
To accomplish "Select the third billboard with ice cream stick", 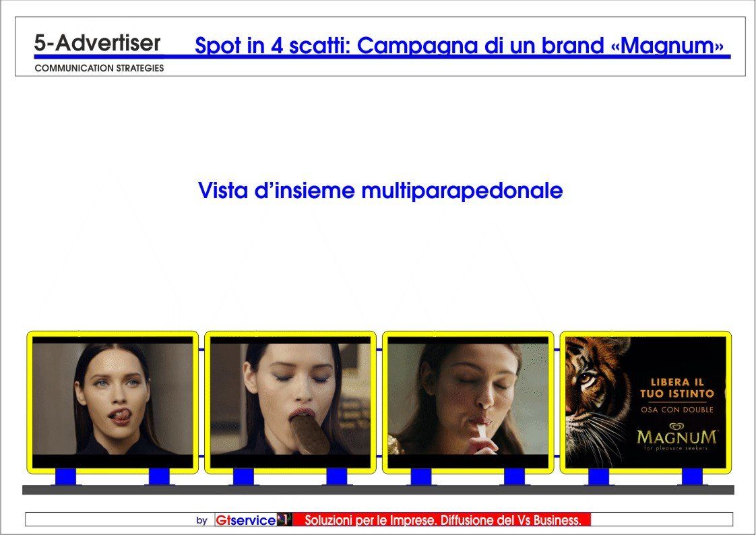I will pyautogui.click(x=468, y=402).
